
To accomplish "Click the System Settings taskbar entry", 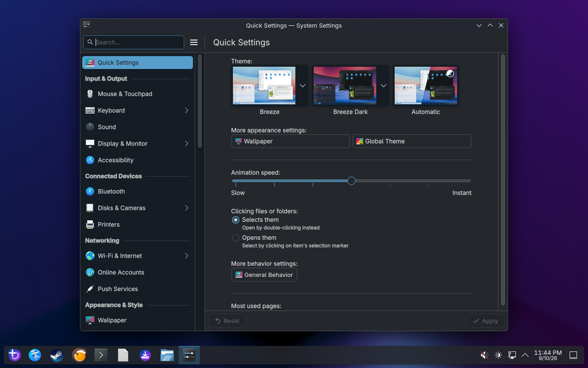I will (189, 355).
